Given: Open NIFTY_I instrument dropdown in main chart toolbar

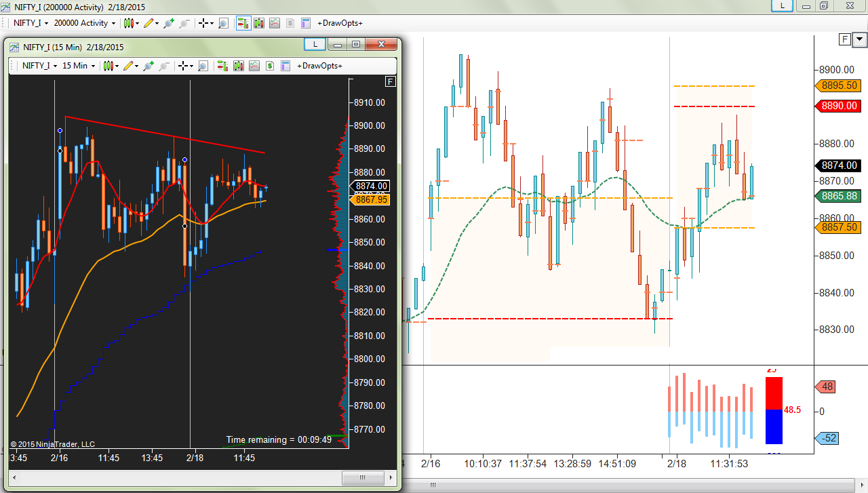Looking at the screenshot, I should 31,23.
